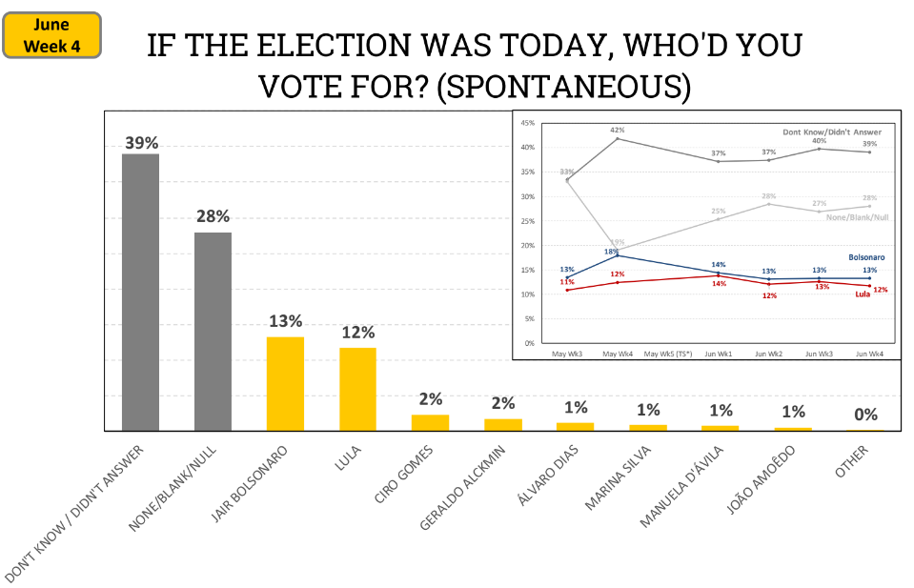Click the chart title text
Image resolution: width=914 pixels, height=588 pixels.
click(474, 65)
